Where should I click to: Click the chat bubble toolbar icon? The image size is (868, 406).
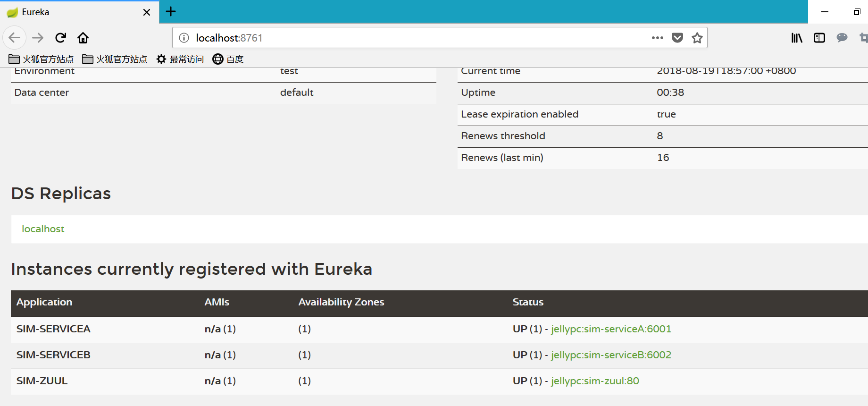point(842,38)
